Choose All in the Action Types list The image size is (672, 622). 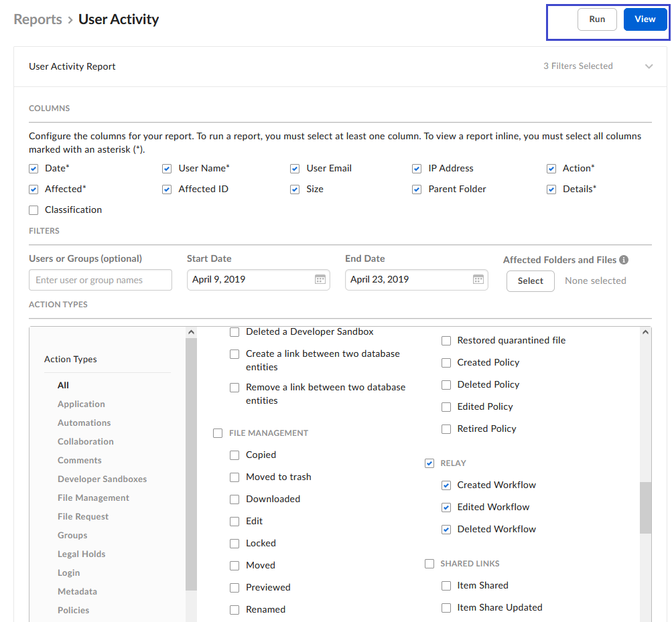coord(62,385)
